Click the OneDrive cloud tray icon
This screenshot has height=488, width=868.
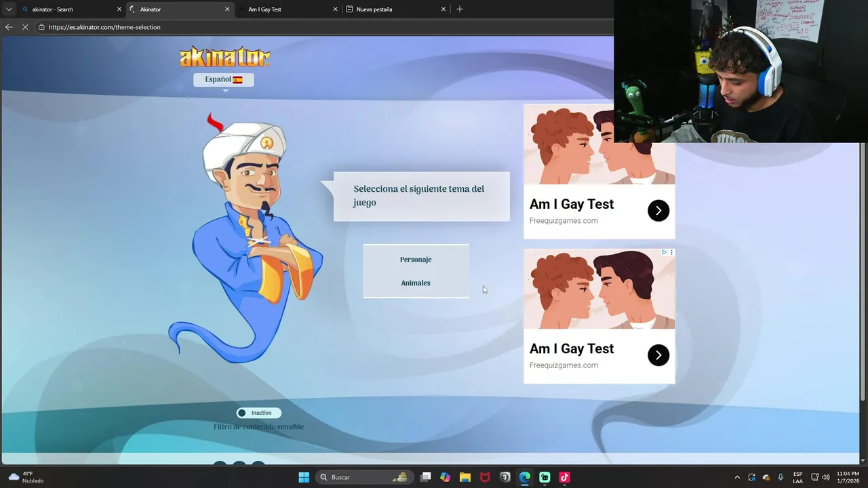click(x=766, y=477)
